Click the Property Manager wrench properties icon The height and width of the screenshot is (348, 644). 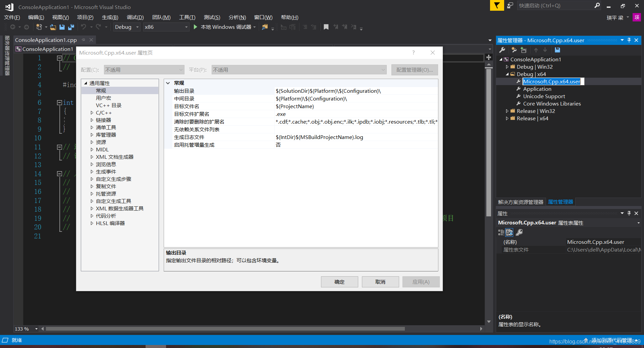[502, 50]
